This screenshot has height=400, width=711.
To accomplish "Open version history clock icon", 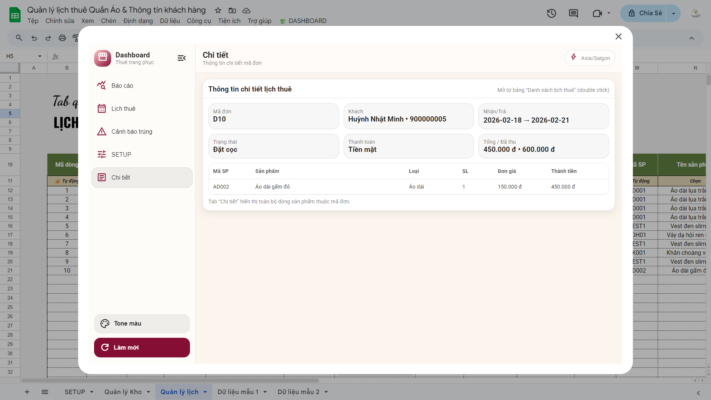I will [552, 13].
